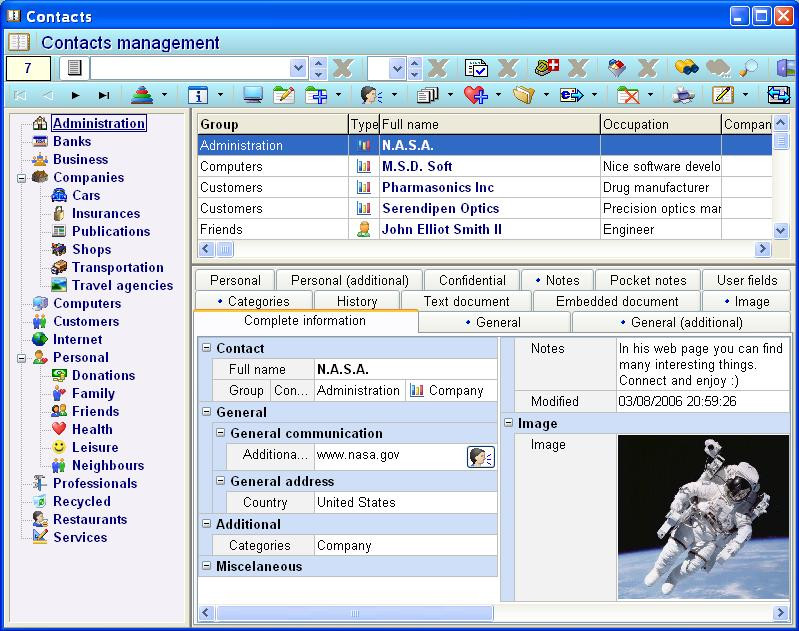Click add contact card with plus icon
Viewport: 799px width, 631px height.
(x=316, y=95)
